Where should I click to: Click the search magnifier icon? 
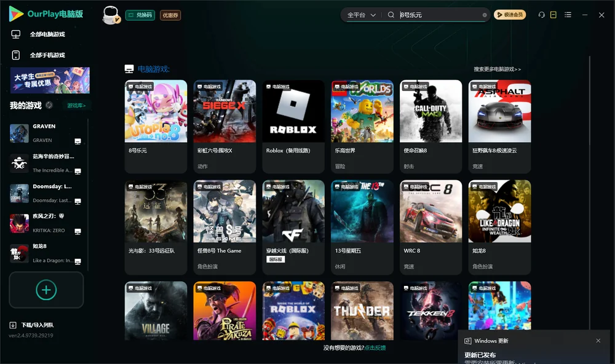pyautogui.click(x=391, y=15)
